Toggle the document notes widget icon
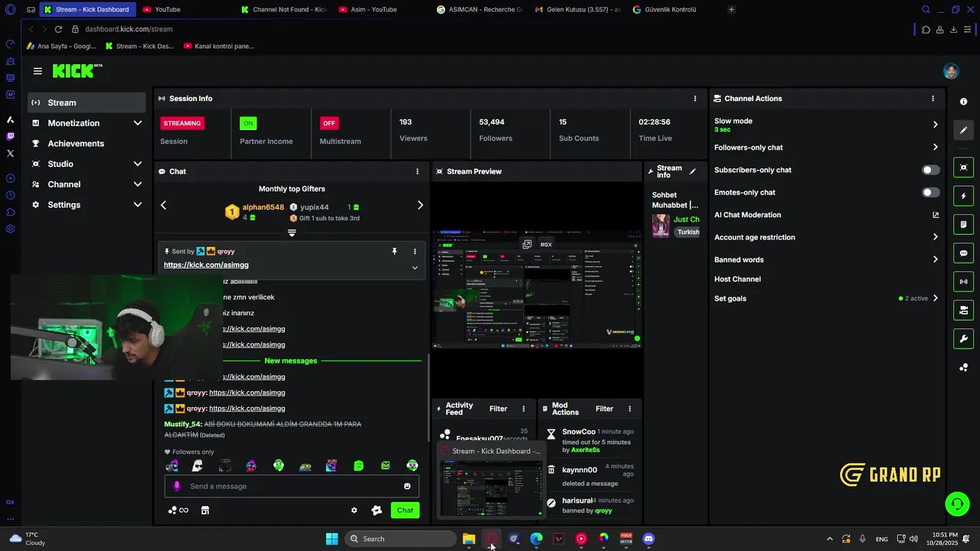The image size is (980, 551). tap(963, 224)
